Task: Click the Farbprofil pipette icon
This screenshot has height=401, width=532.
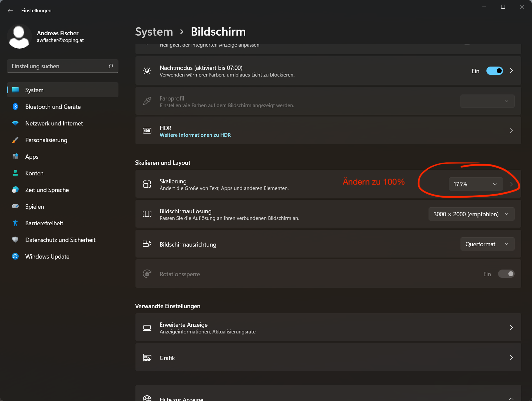Action: [147, 101]
